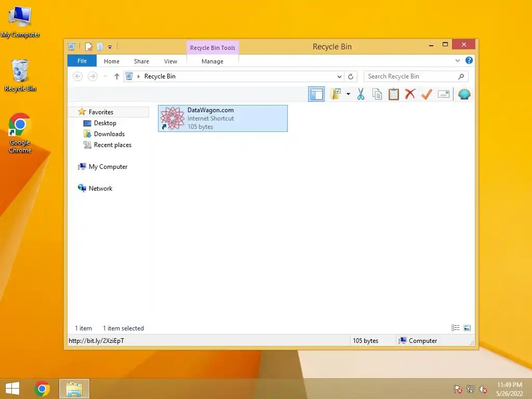Click the File Explorer taskbar button
The height and width of the screenshot is (399, 532).
click(74, 389)
